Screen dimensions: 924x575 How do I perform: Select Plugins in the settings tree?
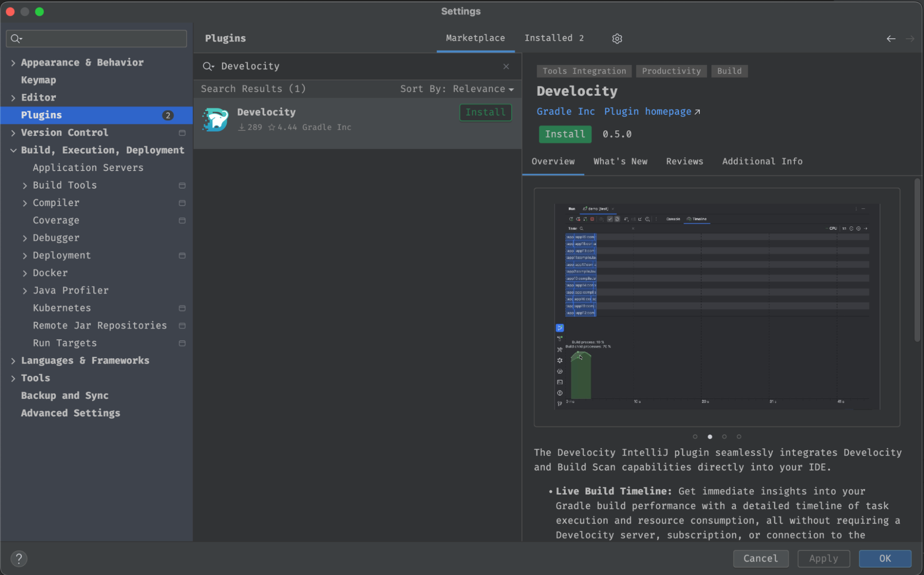(x=96, y=115)
